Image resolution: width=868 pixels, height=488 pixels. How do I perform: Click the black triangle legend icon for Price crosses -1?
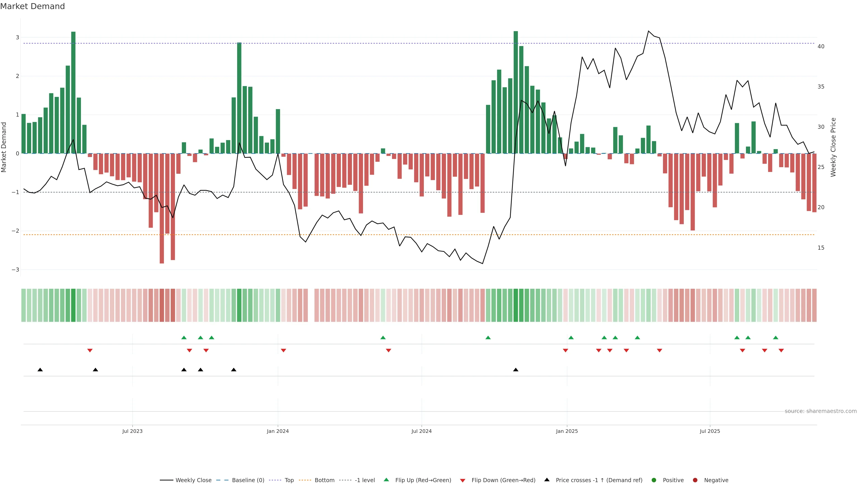[x=547, y=480]
